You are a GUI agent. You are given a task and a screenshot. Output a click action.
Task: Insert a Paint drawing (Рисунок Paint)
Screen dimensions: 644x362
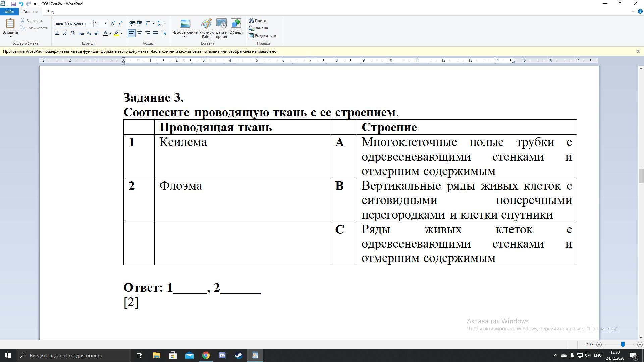click(206, 28)
